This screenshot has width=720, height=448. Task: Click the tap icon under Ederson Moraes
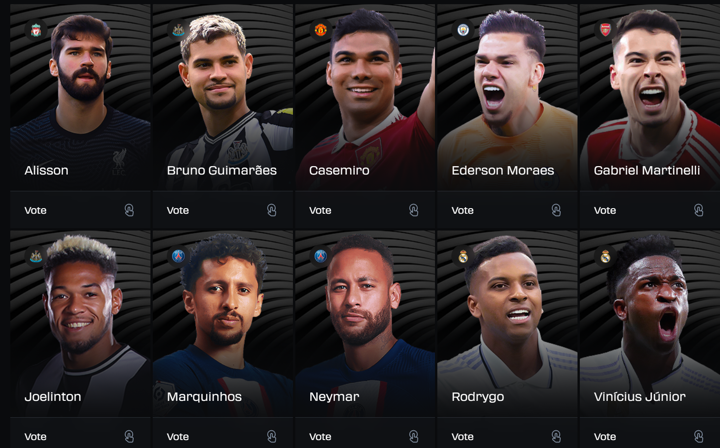[556, 210]
